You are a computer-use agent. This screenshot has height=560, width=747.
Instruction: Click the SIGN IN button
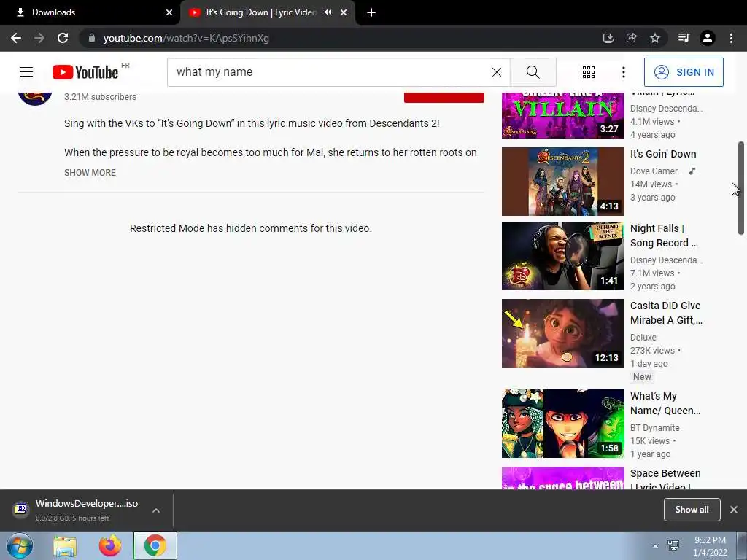click(684, 72)
